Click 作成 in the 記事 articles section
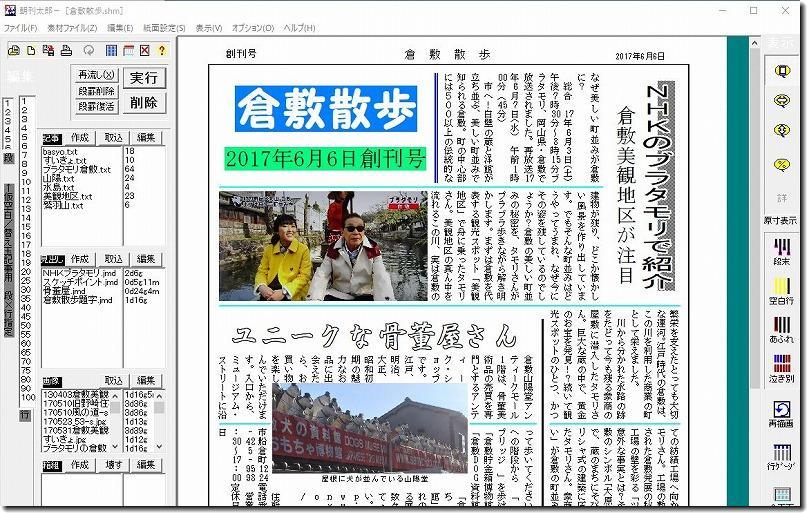This screenshot has width=807, height=513. (x=80, y=137)
